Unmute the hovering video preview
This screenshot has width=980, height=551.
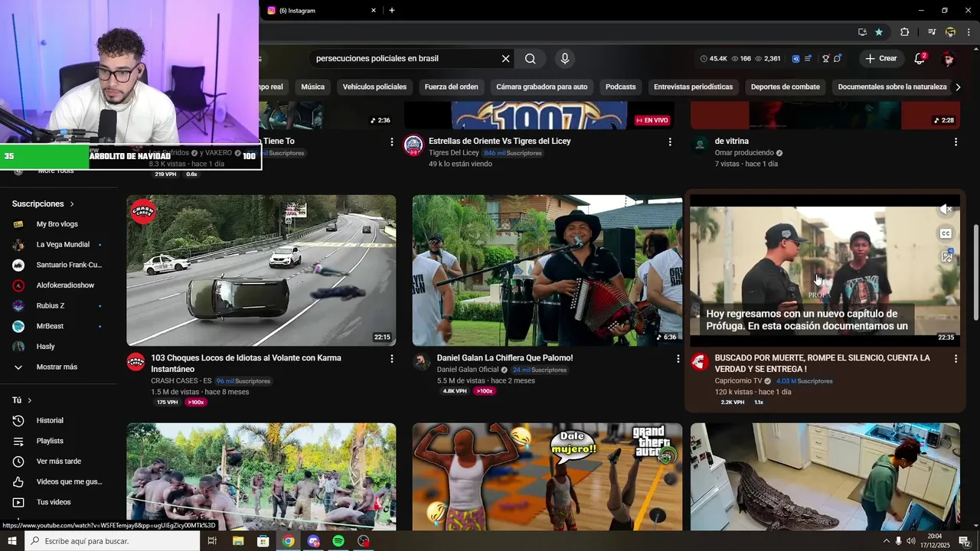[x=946, y=209]
